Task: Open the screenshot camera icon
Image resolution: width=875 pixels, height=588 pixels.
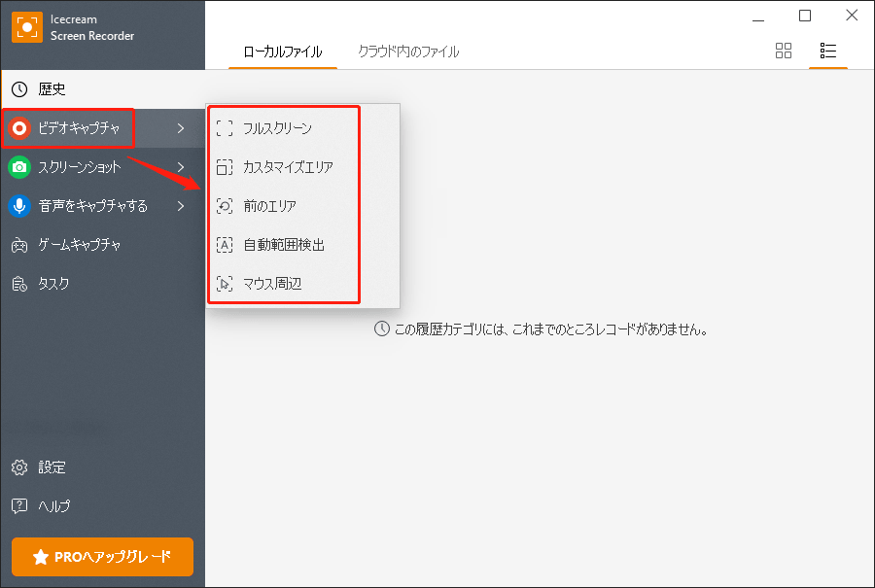Action: coord(19,167)
